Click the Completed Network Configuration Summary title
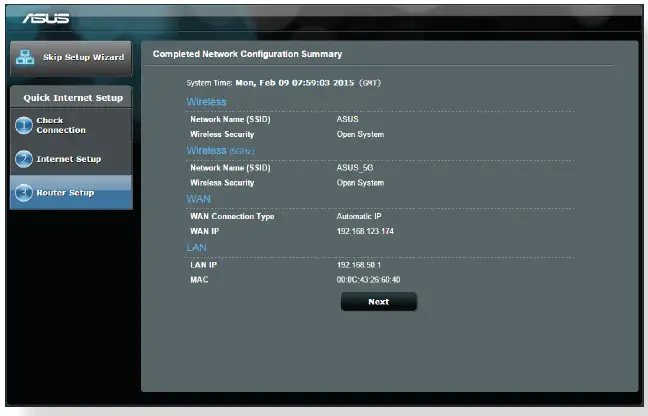The image size is (648, 416). coord(247,54)
